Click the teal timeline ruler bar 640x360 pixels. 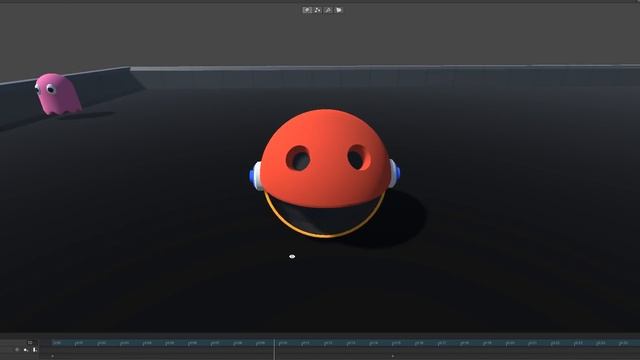346,343
